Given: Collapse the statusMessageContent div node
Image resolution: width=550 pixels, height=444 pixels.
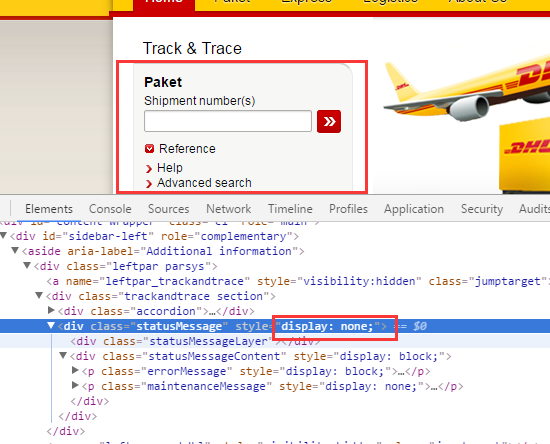Looking at the screenshot, I should [x=63, y=356].
